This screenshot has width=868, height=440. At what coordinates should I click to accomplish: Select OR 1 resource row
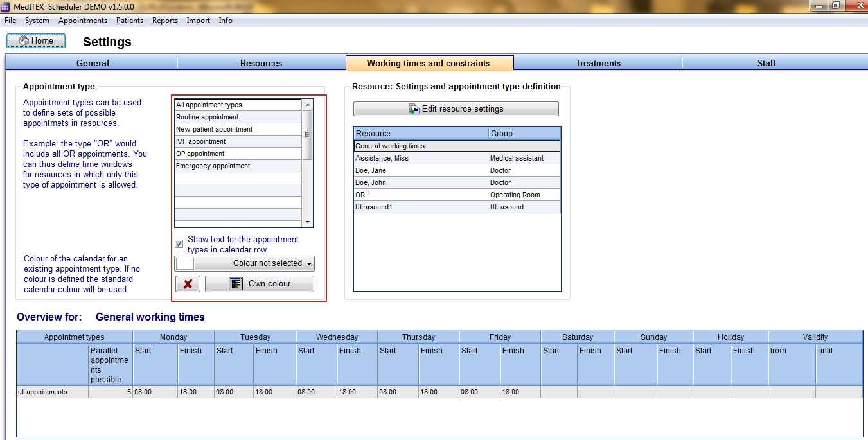(457, 195)
